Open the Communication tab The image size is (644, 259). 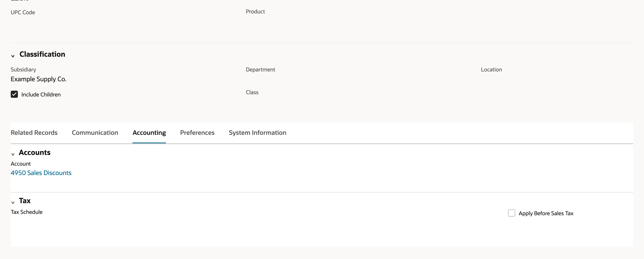95,133
